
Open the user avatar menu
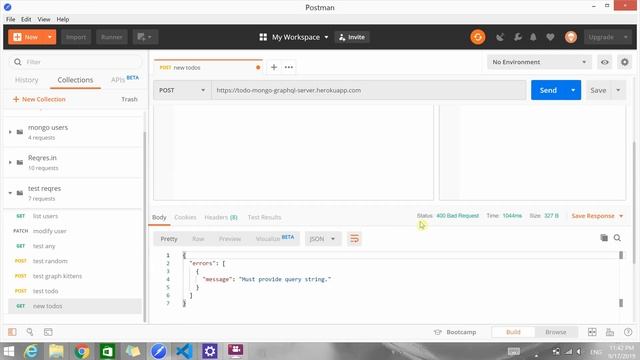click(x=571, y=37)
